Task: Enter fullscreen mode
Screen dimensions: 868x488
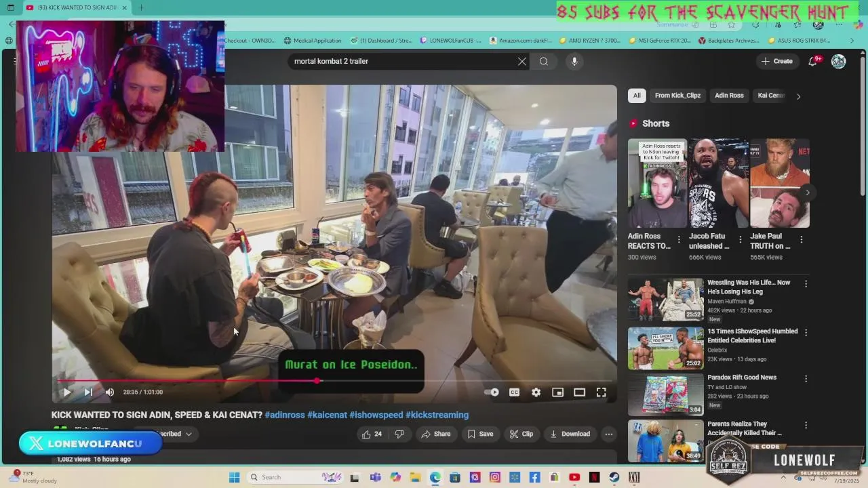Action: point(601,392)
